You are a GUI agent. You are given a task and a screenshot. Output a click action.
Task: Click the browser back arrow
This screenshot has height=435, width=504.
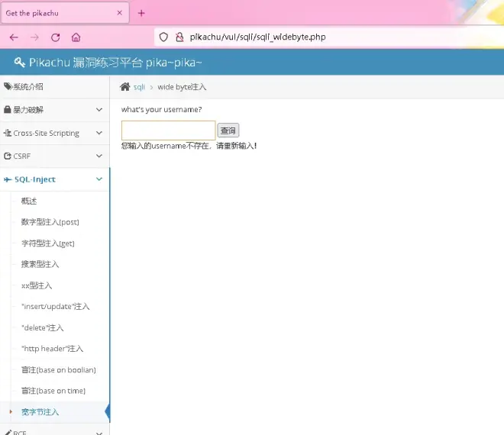tap(14, 37)
